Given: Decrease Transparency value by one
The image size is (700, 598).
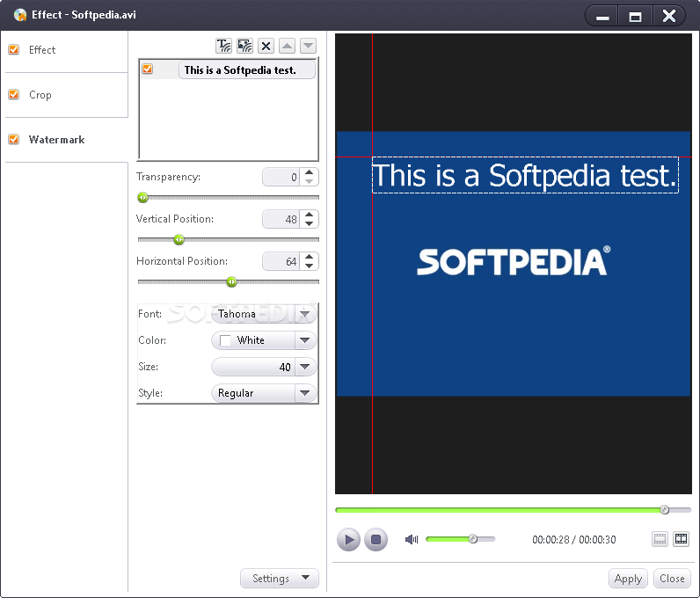Looking at the screenshot, I should coord(309,181).
